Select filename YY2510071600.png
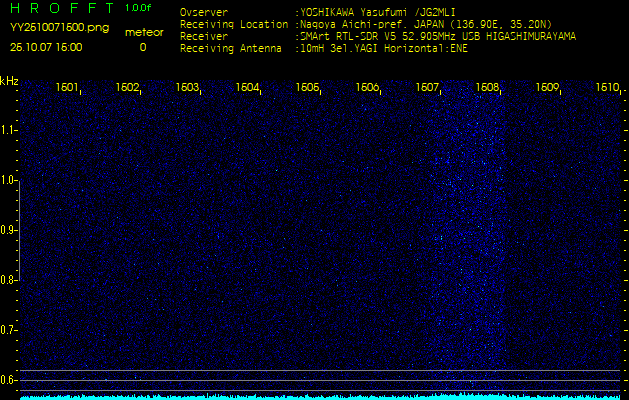Screen dimensions: 629x400 tap(59, 28)
